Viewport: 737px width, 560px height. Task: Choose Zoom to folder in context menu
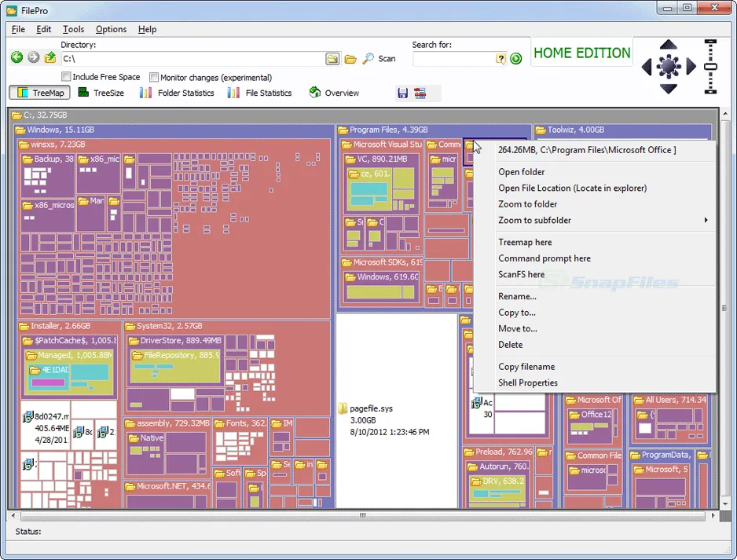pyautogui.click(x=527, y=204)
